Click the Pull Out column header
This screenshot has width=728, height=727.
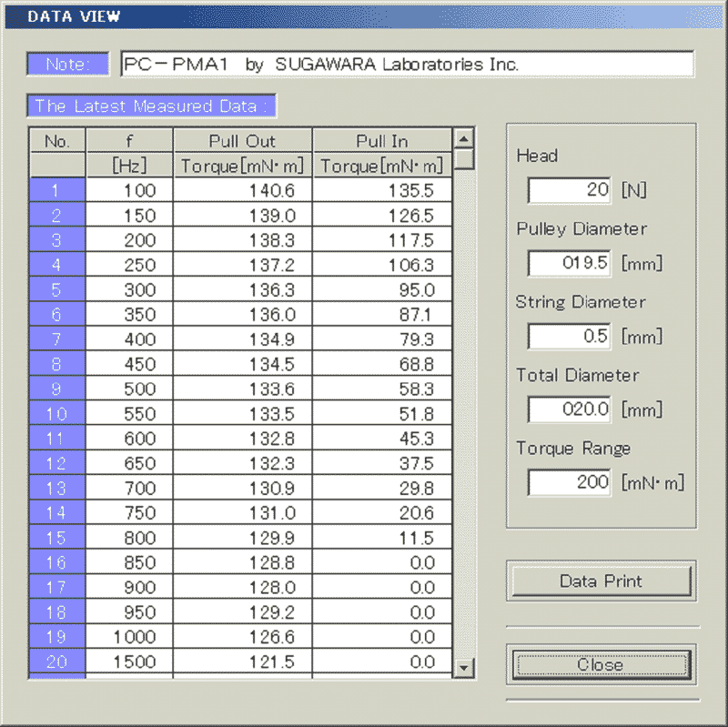point(242,141)
